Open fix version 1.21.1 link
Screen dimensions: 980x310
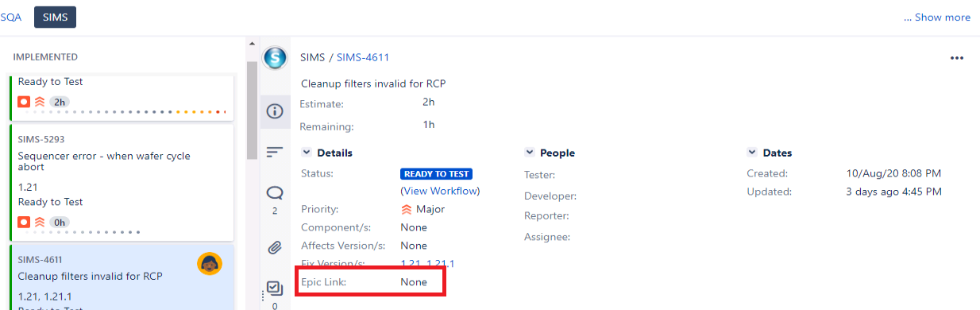pos(440,263)
